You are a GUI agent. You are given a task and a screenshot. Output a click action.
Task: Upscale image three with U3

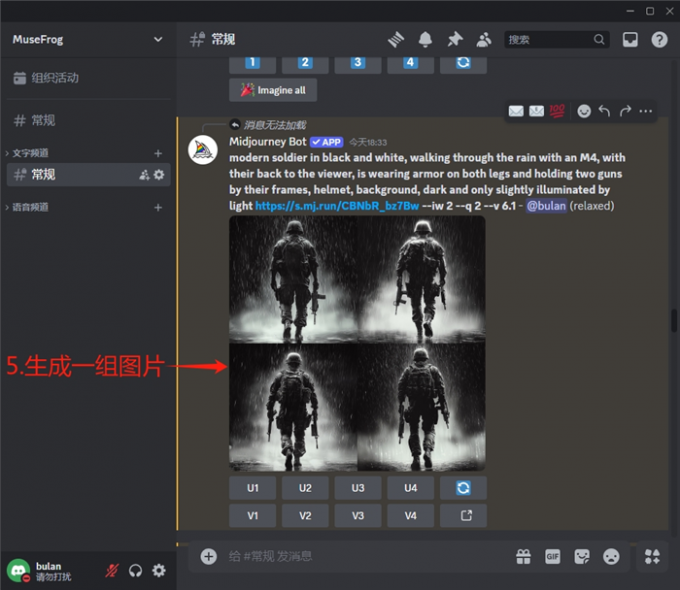coord(358,488)
